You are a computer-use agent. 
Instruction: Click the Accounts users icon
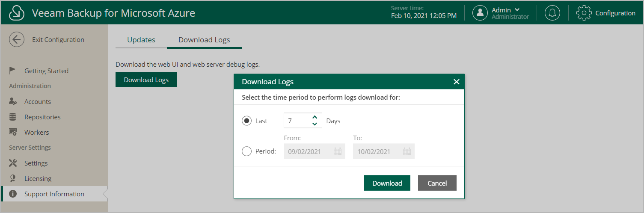tap(13, 101)
